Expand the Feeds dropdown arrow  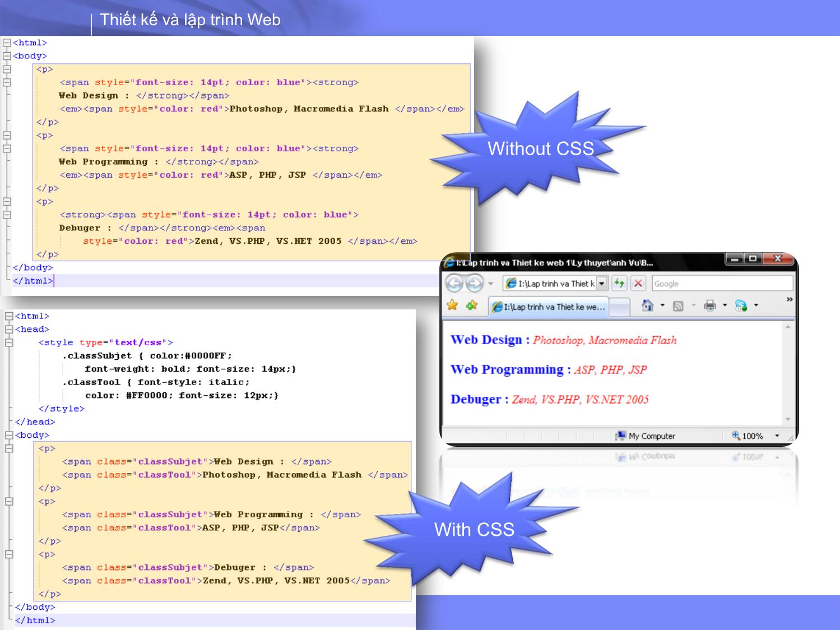pos(693,305)
